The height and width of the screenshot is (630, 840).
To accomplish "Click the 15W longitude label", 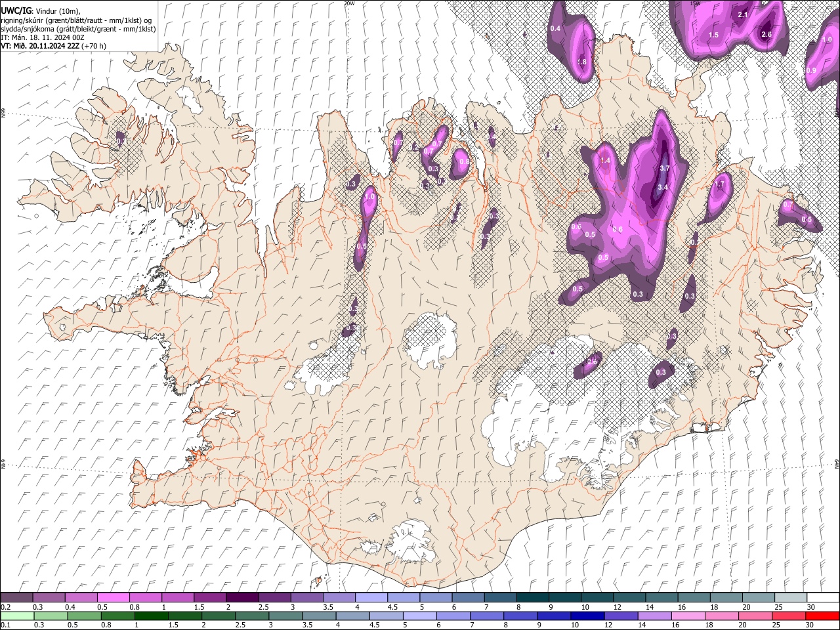I will (x=695, y=3).
